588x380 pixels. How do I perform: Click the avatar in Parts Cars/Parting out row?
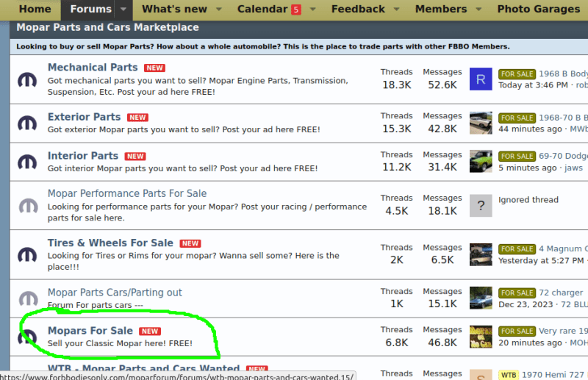click(x=481, y=298)
